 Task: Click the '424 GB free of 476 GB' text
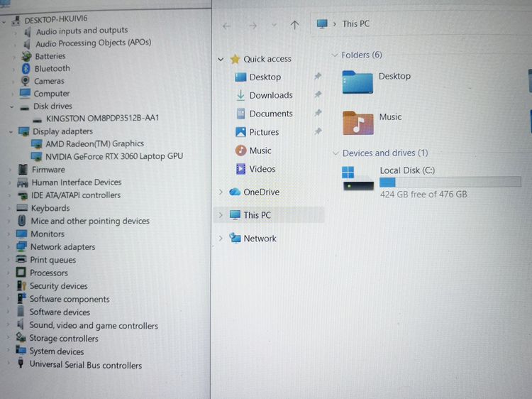(x=423, y=195)
